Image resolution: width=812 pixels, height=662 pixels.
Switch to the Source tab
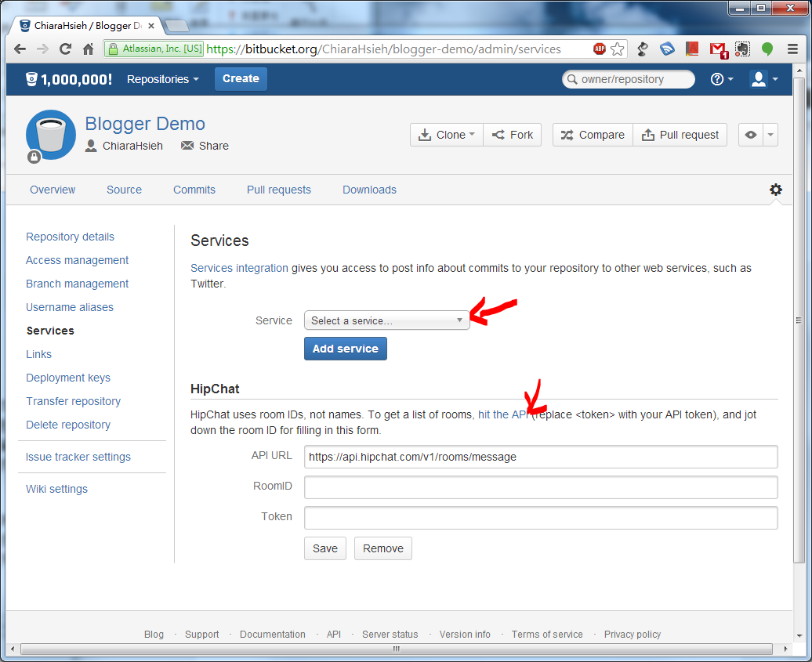125,190
